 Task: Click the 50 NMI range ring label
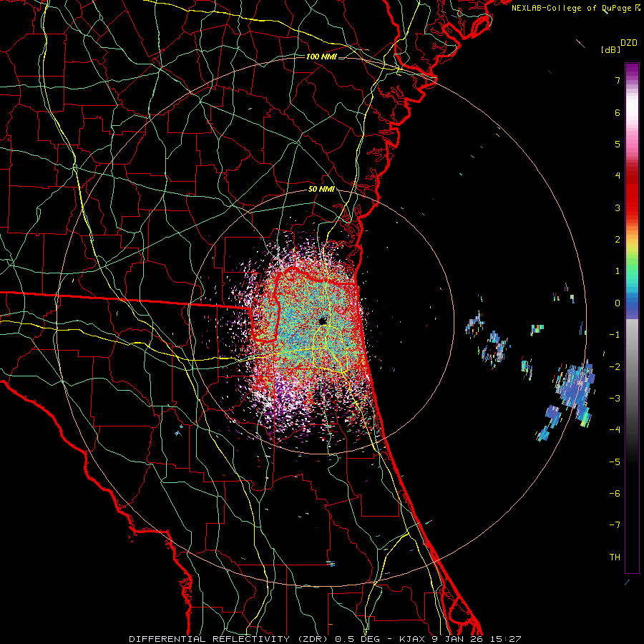coord(321,190)
